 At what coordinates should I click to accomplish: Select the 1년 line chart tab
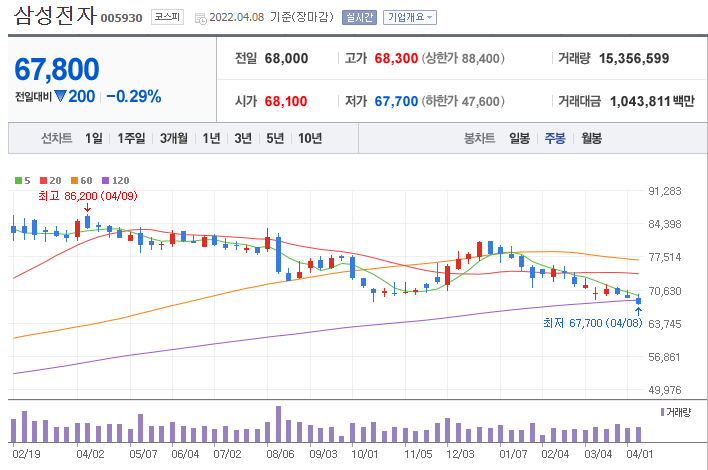(211, 138)
